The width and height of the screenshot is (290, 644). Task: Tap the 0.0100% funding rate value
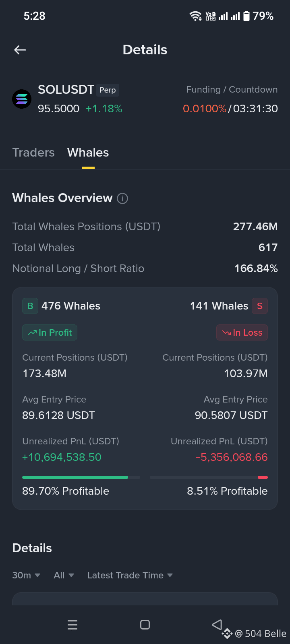(x=205, y=109)
